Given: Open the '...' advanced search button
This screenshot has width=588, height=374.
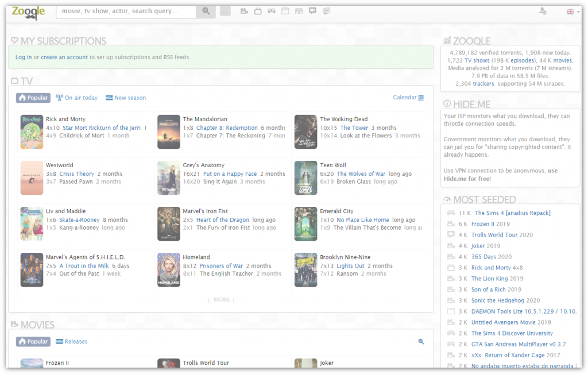Looking at the screenshot, I should [225, 11].
